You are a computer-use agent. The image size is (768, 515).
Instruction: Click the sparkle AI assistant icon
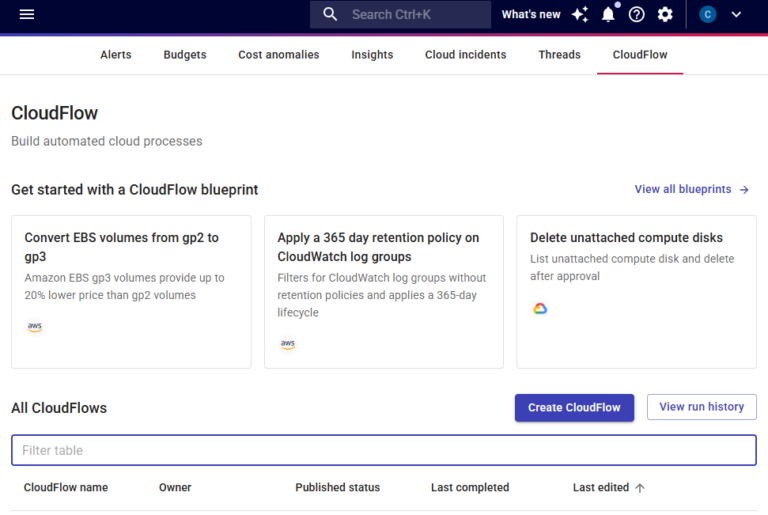click(x=580, y=14)
